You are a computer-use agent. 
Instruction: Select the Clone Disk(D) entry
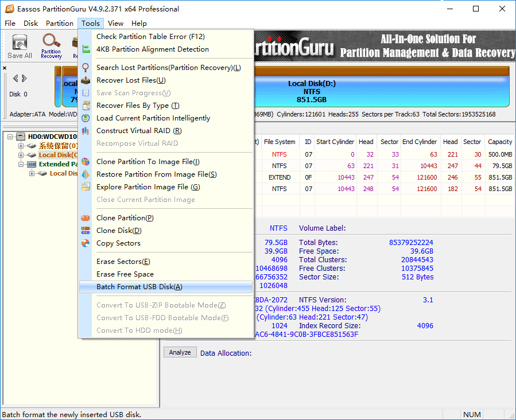[x=166, y=231]
